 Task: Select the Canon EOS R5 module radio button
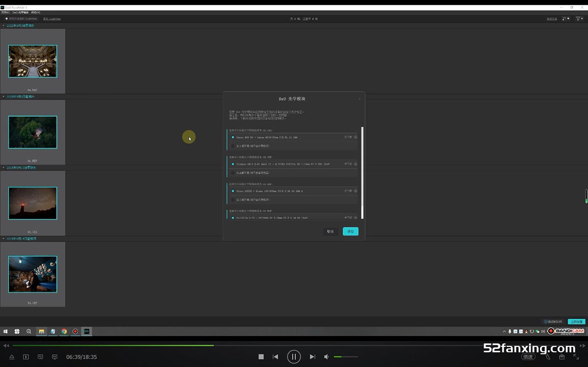coord(233,137)
